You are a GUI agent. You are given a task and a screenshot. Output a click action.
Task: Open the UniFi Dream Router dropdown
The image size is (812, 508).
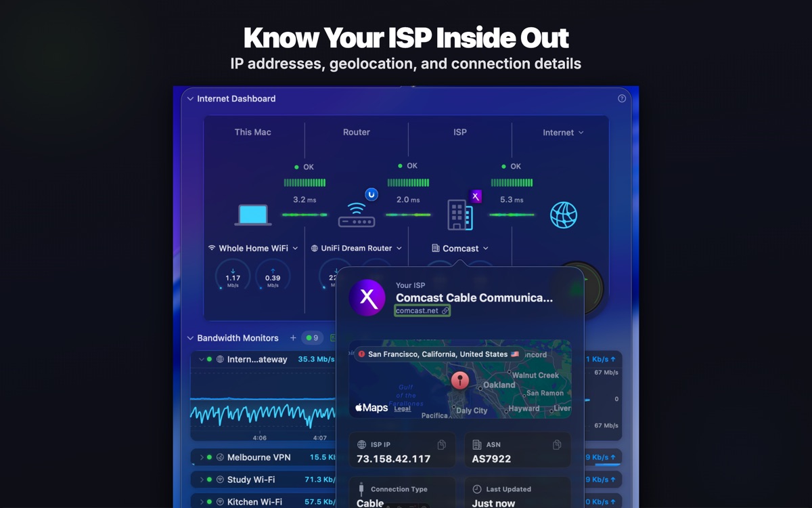tap(357, 249)
